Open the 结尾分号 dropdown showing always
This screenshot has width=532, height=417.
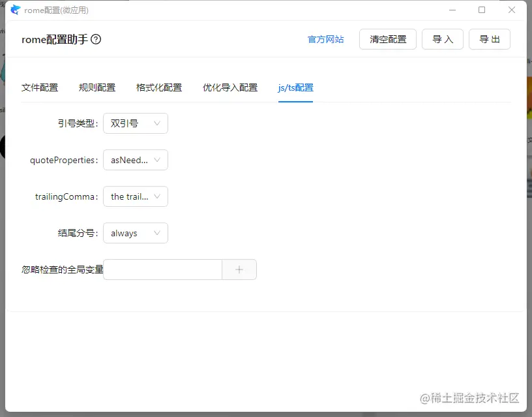(x=136, y=233)
